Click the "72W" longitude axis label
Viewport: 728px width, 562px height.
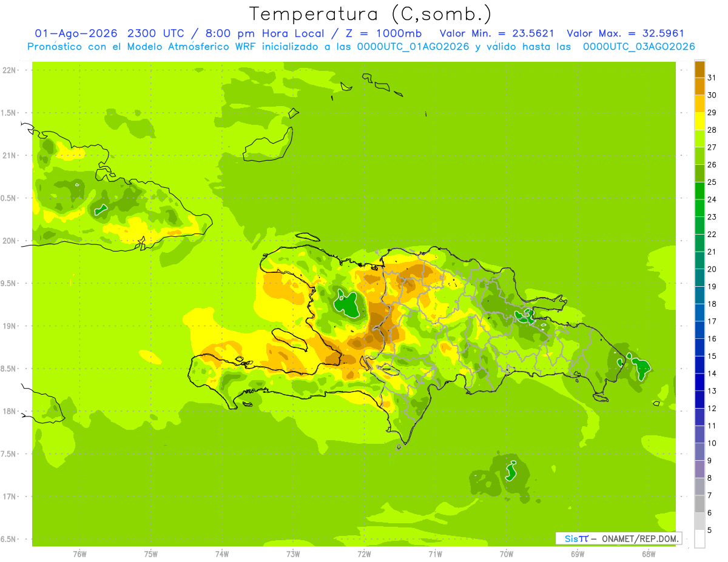click(363, 554)
